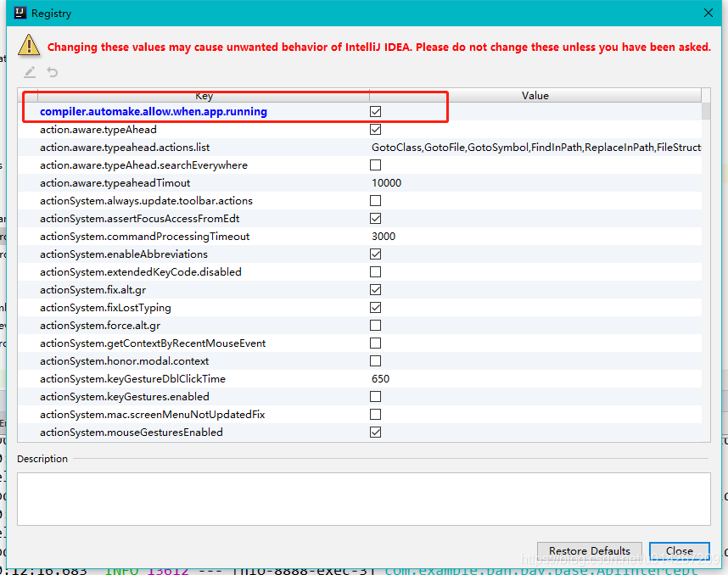Toggle compiler.automake.allow.when.app.running checkbox
The image size is (728, 575).
[x=375, y=111]
